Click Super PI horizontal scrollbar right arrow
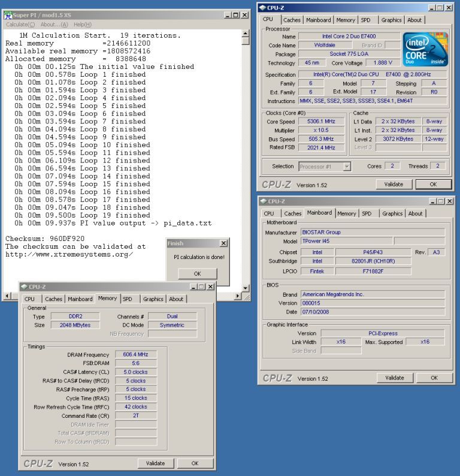Screen dimensions: 460x476 click(238, 296)
